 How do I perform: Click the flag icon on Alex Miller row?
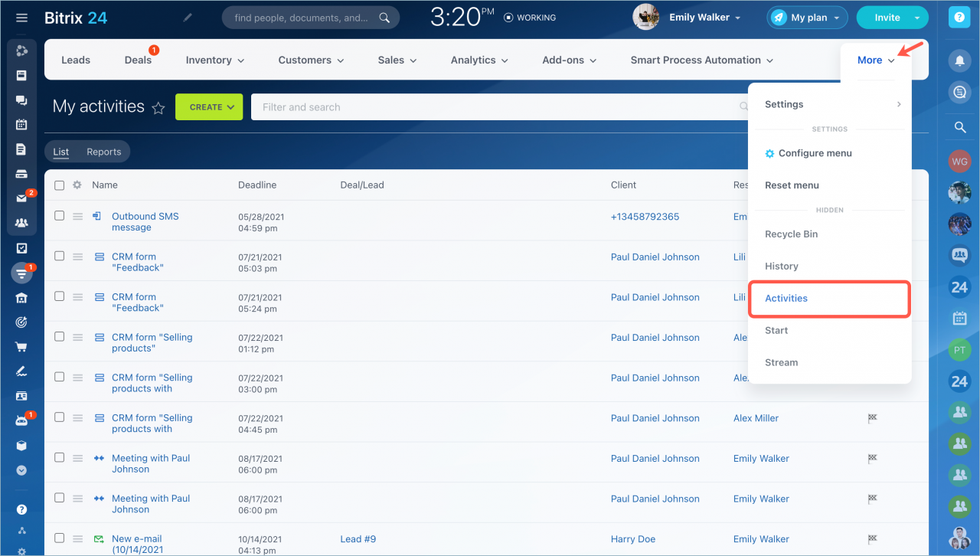(x=872, y=418)
